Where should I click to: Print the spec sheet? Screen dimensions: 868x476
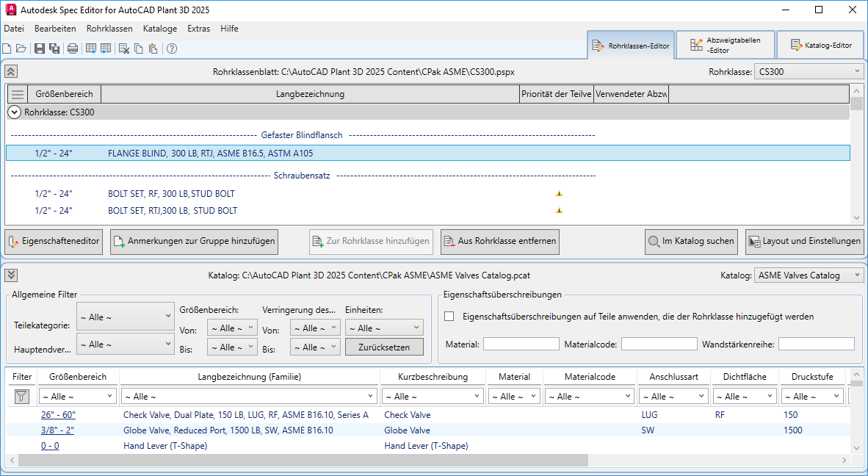73,48
